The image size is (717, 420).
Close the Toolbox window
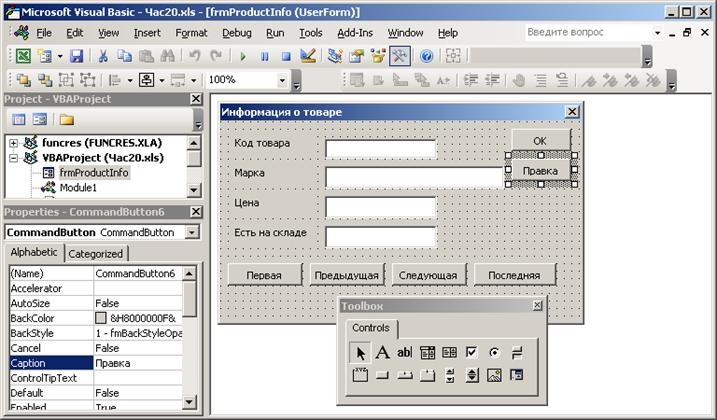(537, 306)
